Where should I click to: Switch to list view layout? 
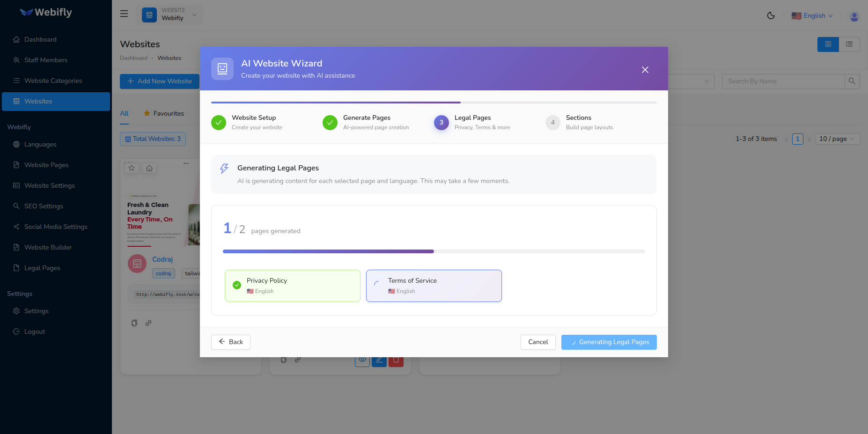849,44
